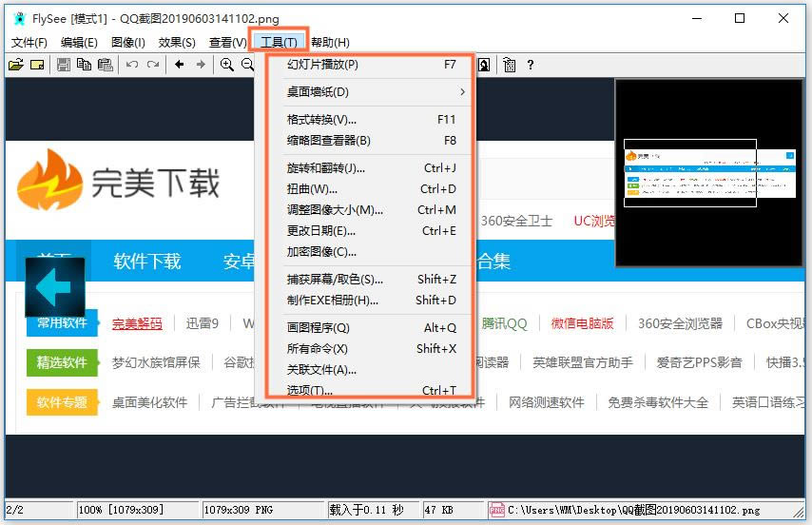812x525 pixels.
Task: Click the 2/2 image counter in status bar
Action: (39, 510)
